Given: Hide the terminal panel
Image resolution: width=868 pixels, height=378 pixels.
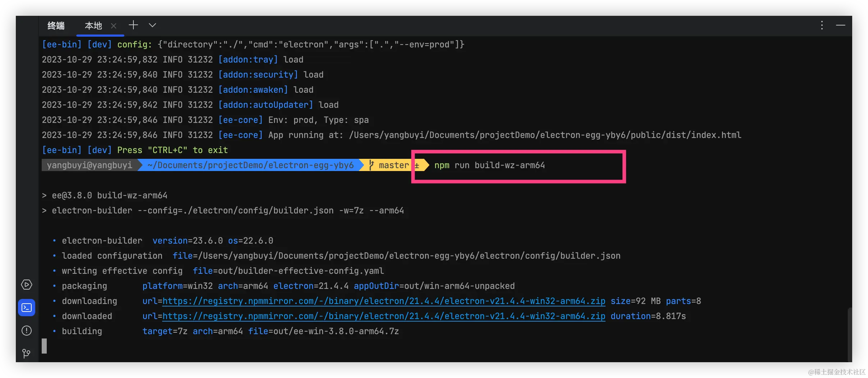Looking at the screenshot, I should click(840, 25).
